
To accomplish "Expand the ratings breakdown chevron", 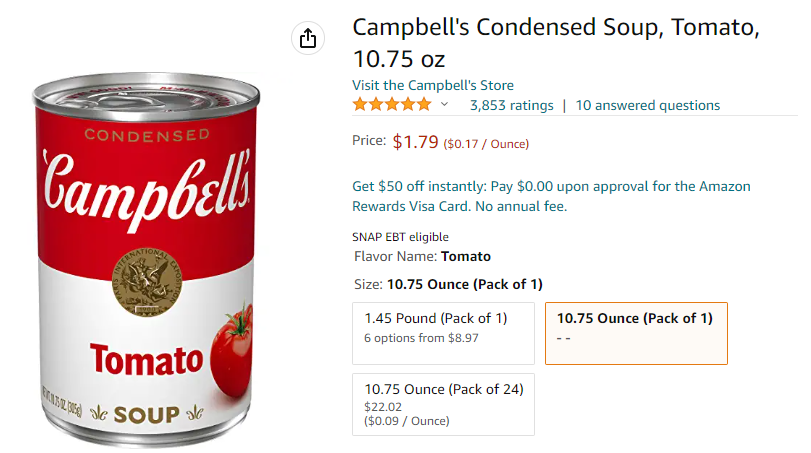I will (445, 105).
